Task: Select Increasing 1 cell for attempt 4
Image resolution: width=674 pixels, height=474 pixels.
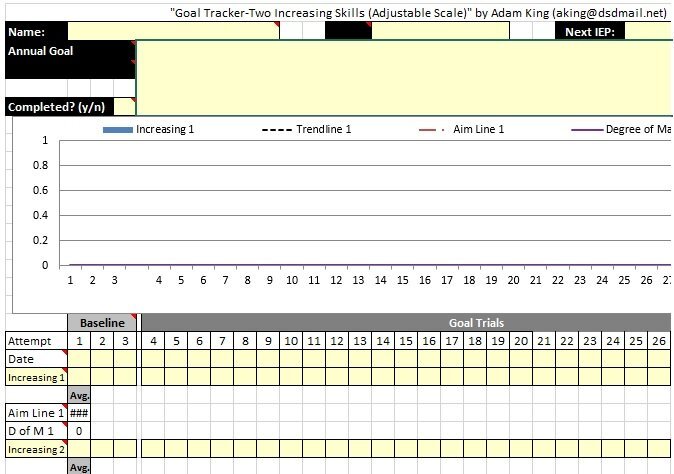Action: click(153, 377)
